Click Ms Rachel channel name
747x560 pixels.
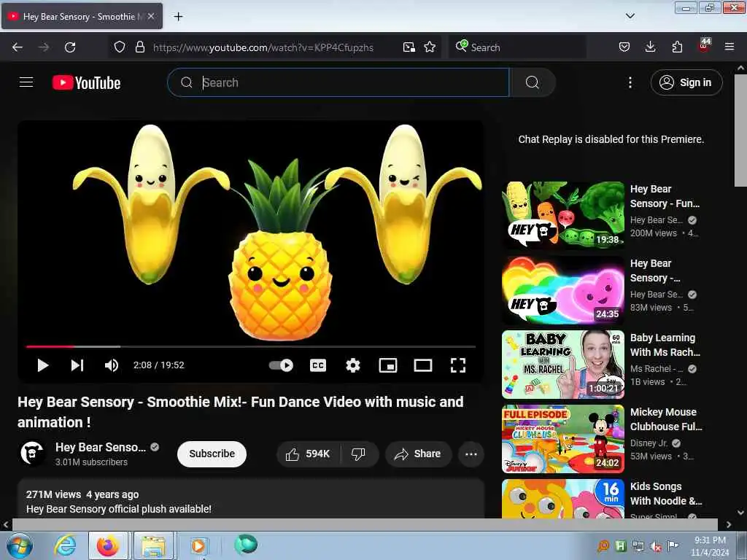point(657,368)
